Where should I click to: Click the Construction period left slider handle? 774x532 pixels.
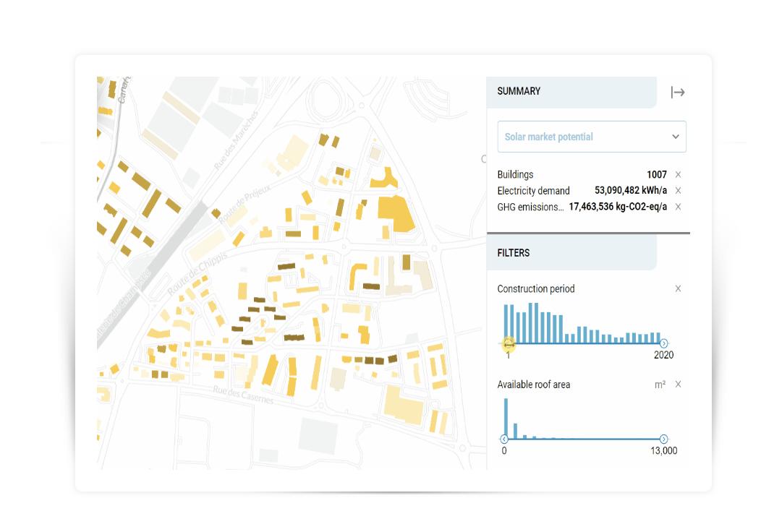click(x=508, y=343)
